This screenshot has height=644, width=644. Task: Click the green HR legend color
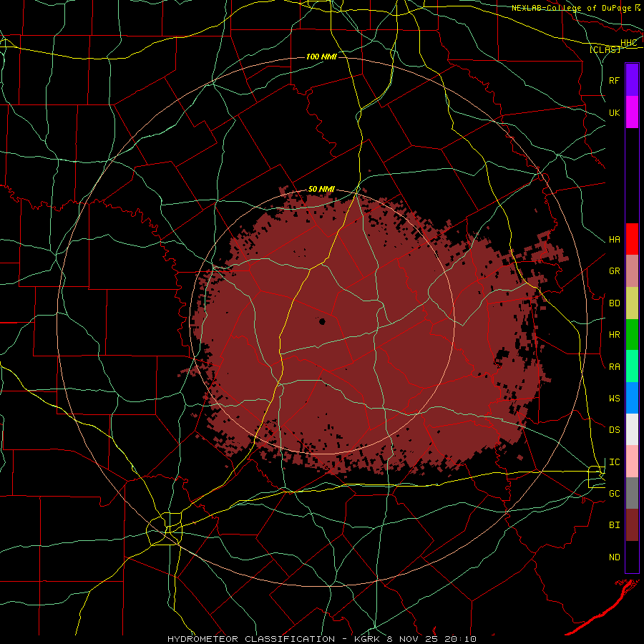(632, 335)
